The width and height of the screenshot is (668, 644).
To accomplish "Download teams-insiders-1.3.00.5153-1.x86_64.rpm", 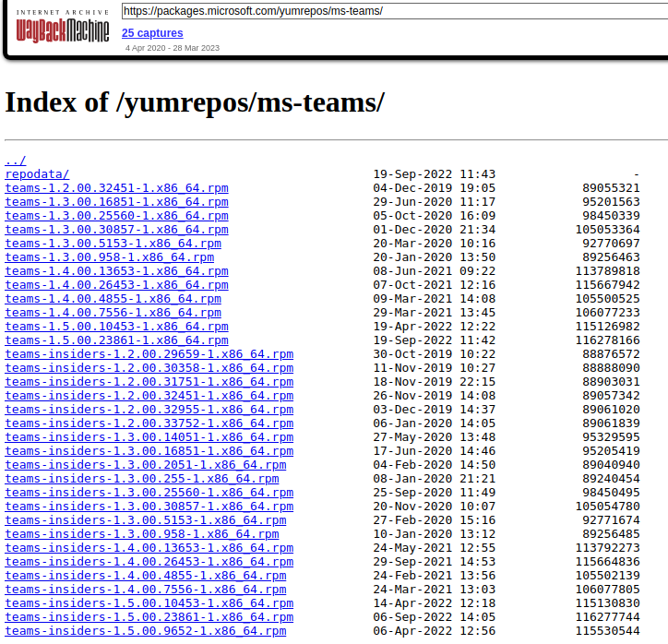I will (146, 520).
